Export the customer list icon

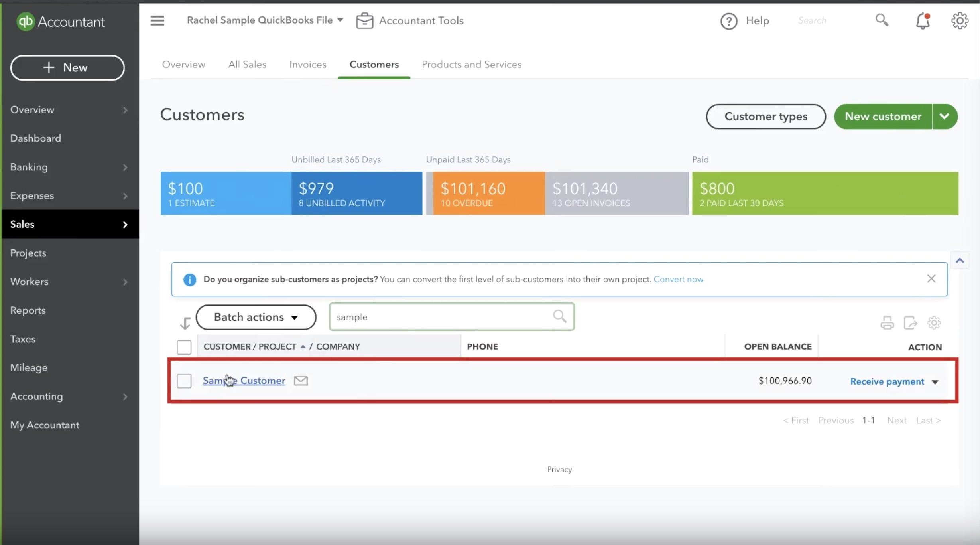910,322
